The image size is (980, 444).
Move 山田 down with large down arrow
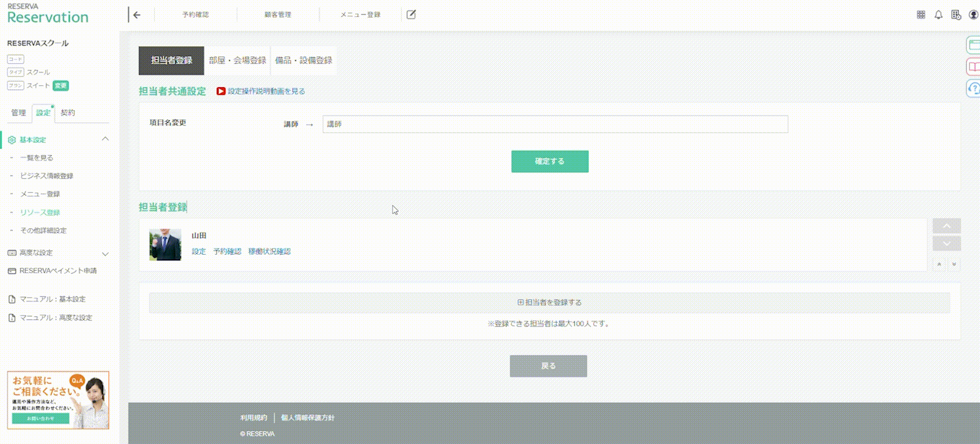(946, 243)
